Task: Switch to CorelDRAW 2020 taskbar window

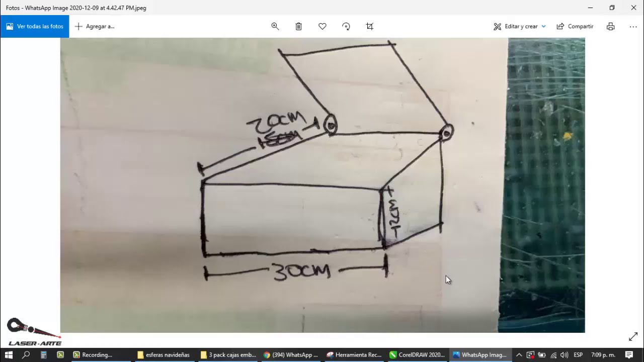Action: point(417,354)
